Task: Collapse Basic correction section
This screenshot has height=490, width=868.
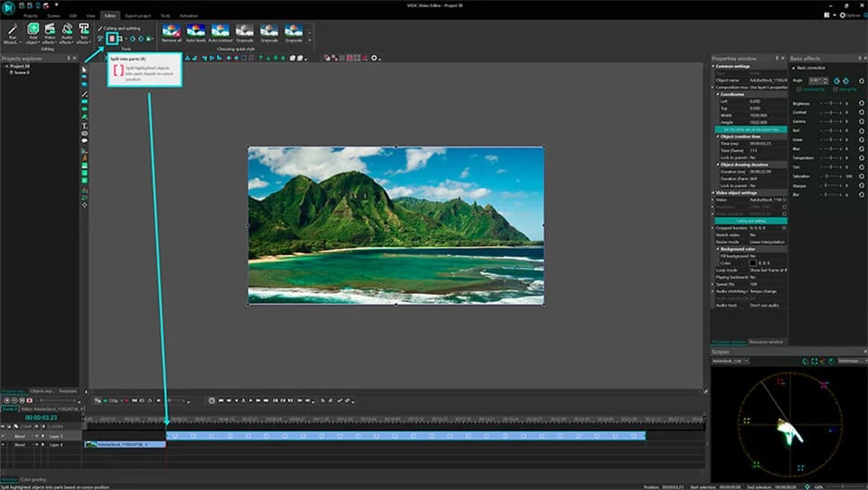Action: tap(793, 68)
